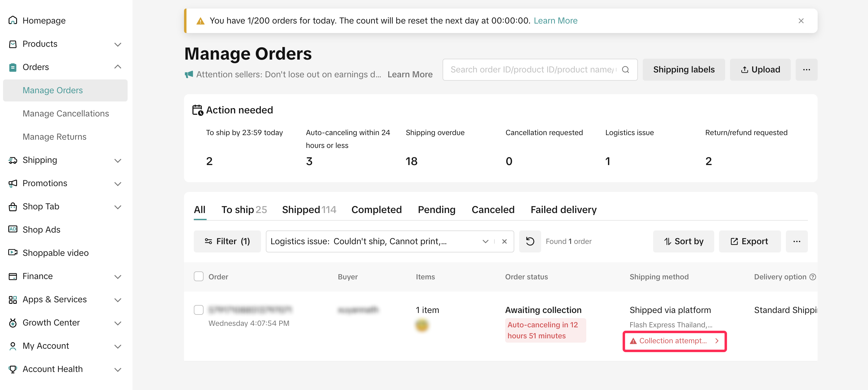The height and width of the screenshot is (390, 868).
Task: Click the Shop Ads icon
Action: [13, 230]
